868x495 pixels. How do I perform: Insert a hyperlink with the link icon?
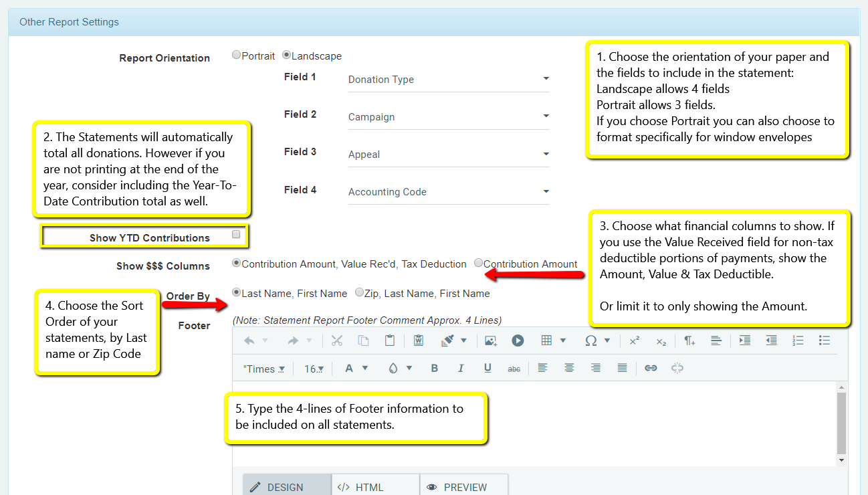point(651,368)
